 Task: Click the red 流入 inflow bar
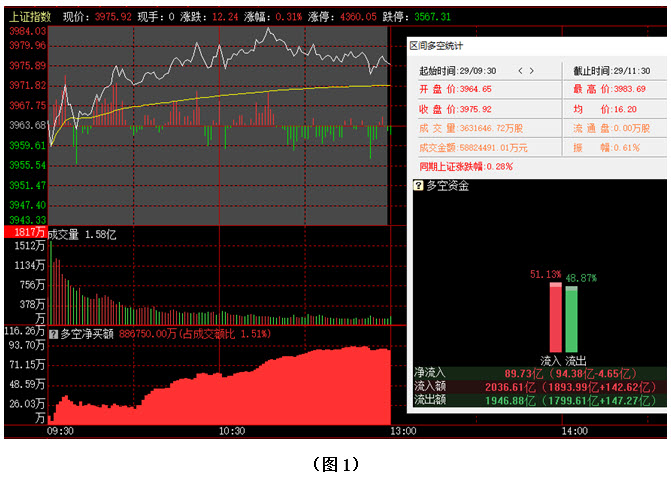click(555, 317)
